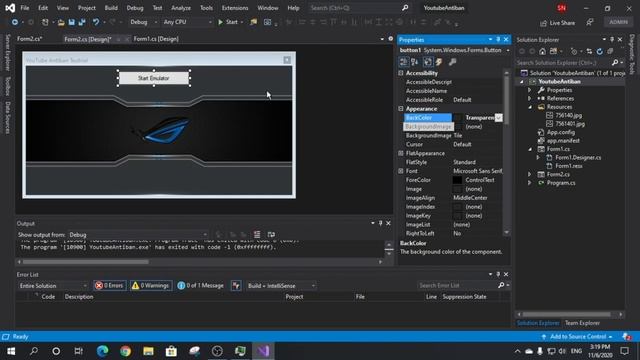
Task: Click the Clear All output icon
Action: (257, 234)
